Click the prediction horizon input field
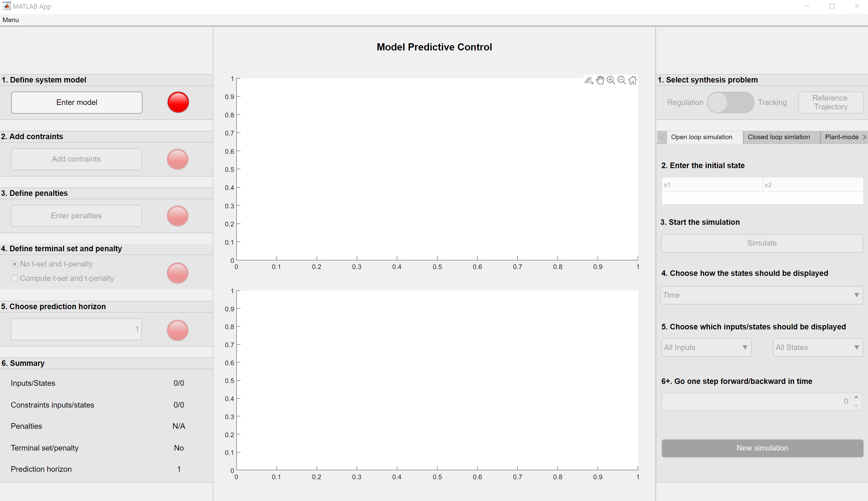Screen dimensions: 868x501 (76, 329)
